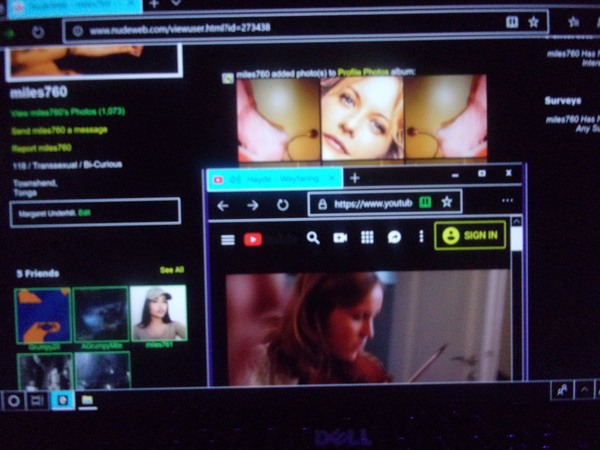Click the See All friends link
This screenshot has width=600, height=450.
[171, 270]
